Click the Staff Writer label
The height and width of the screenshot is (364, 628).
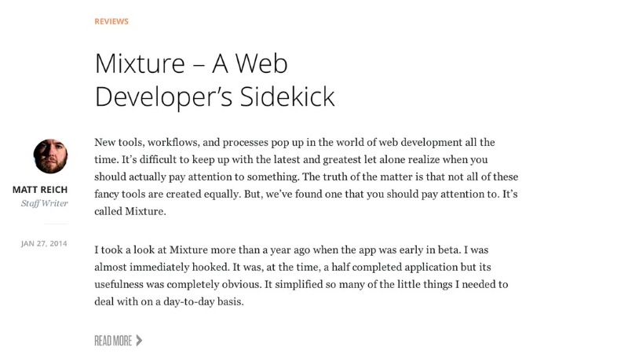coord(45,204)
